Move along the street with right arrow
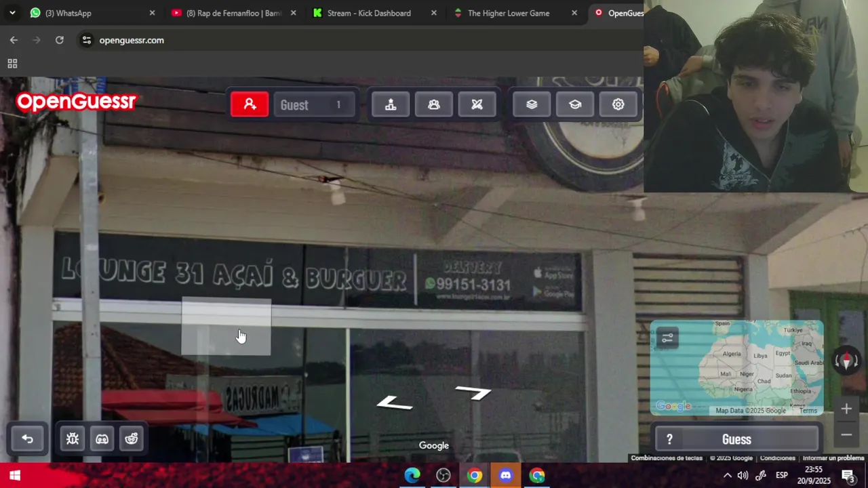Screen dimensions: 868x488 click(473, 392)
